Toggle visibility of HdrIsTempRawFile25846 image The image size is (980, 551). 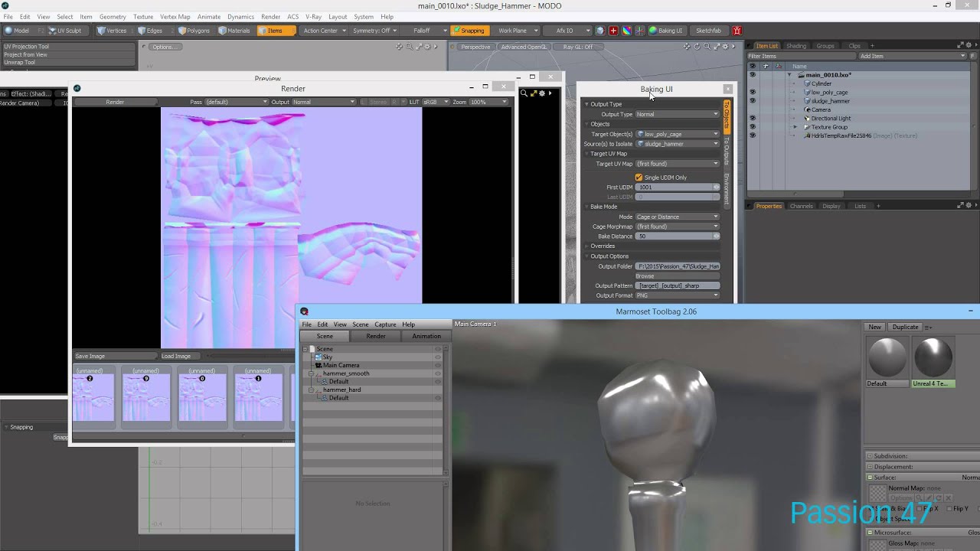pyautogui.click(x=752, y=135)
